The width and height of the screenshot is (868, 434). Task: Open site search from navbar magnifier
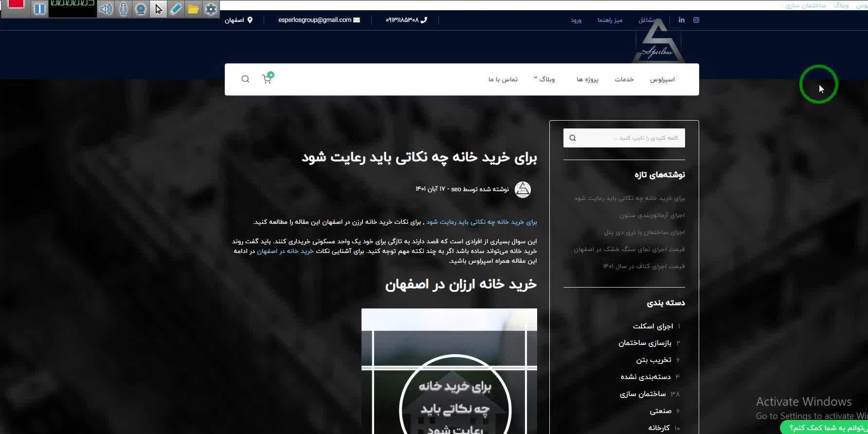(245, 79)
